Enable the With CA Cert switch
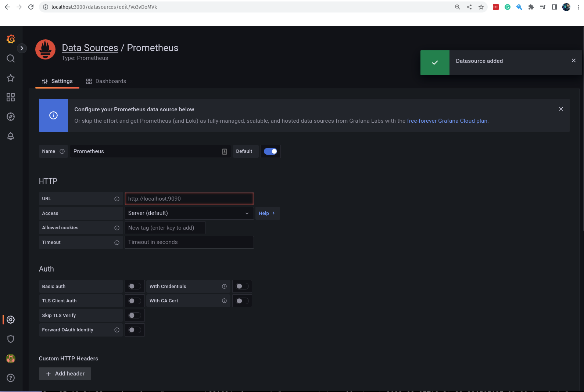 pyautogui.click(x=242, y=301)
